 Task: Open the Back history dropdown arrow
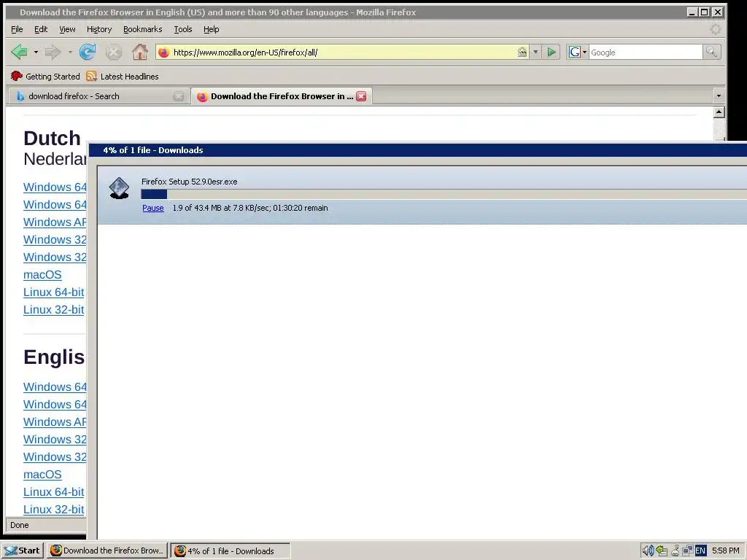click(x=36, y=52)
